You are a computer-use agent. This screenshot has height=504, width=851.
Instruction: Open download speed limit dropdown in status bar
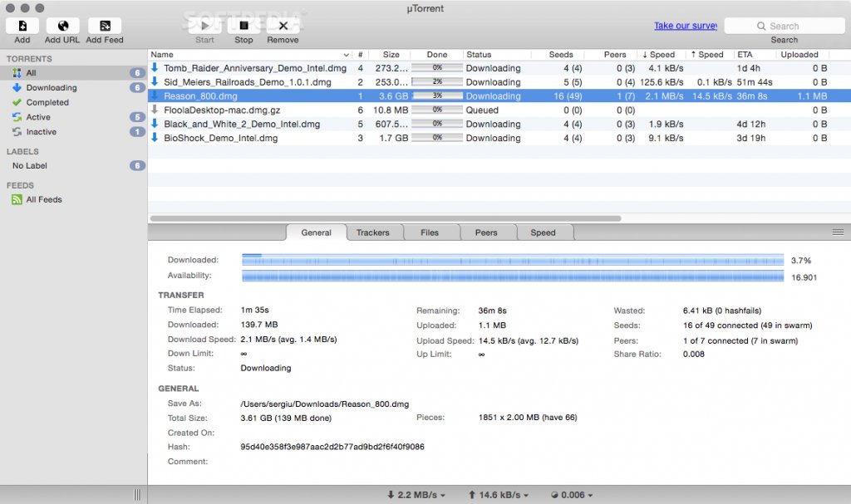pos(416,495)
